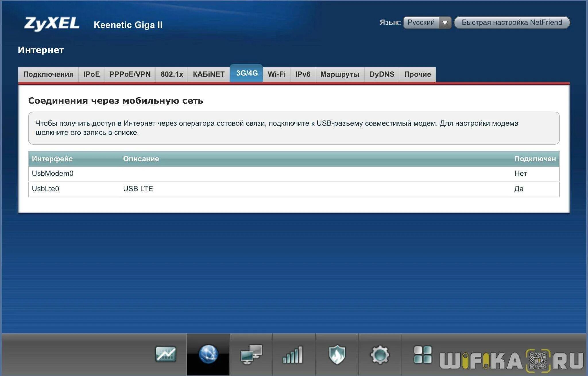This screenshot has width=588, height=376.
Task: Open the UsbModem0 interface entry
Action: point(53,173)
